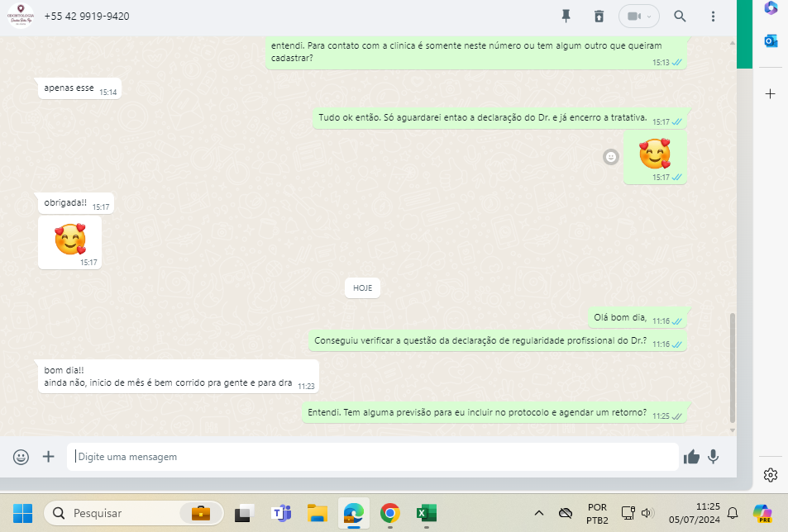Change the POR PTB2 input language
Image resolution: width=788 pixels, height=532 pixels.
pyautogui.click(x=597, y=514)
